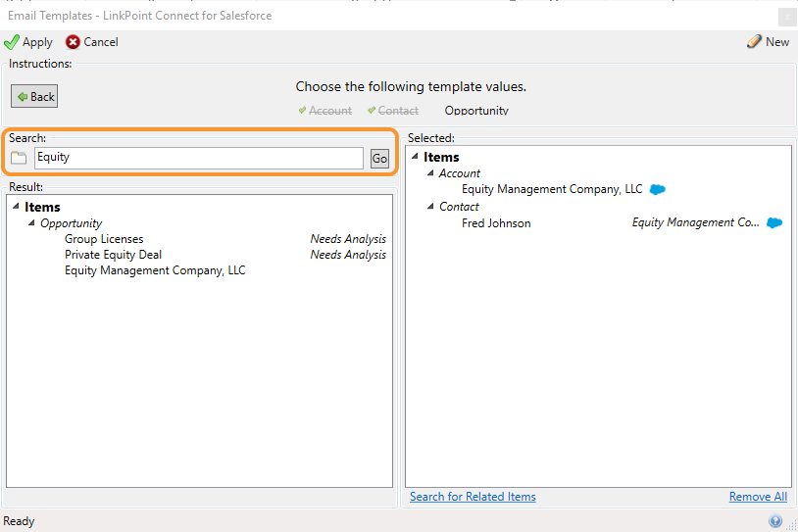
Task: Collapse the Opportunity node in Result tree
Action: (31, 222)
